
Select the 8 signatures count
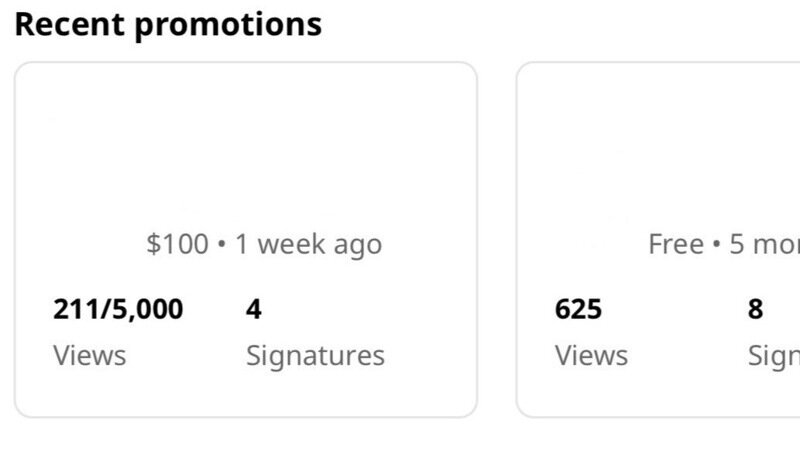pyautogui.click(x=755, y=310)
